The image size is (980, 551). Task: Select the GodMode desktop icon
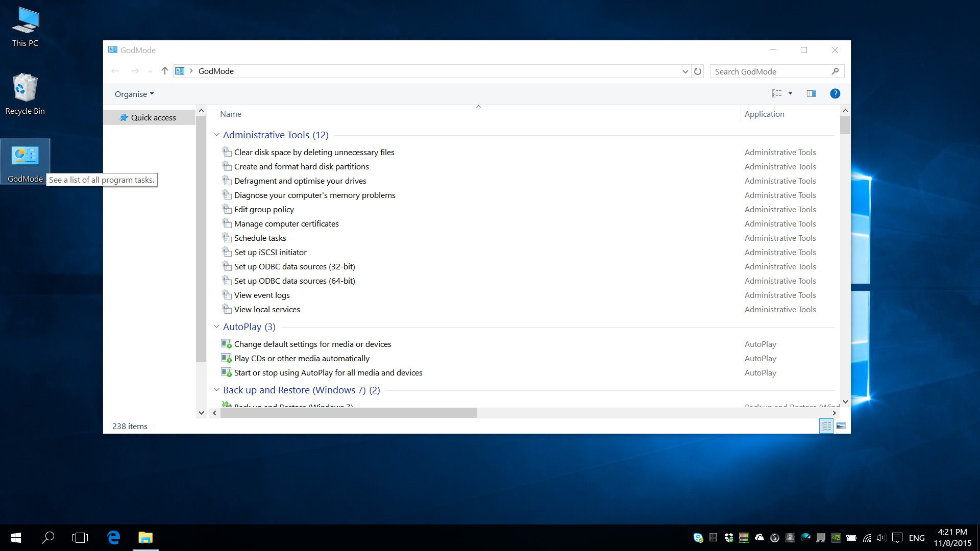25,162
